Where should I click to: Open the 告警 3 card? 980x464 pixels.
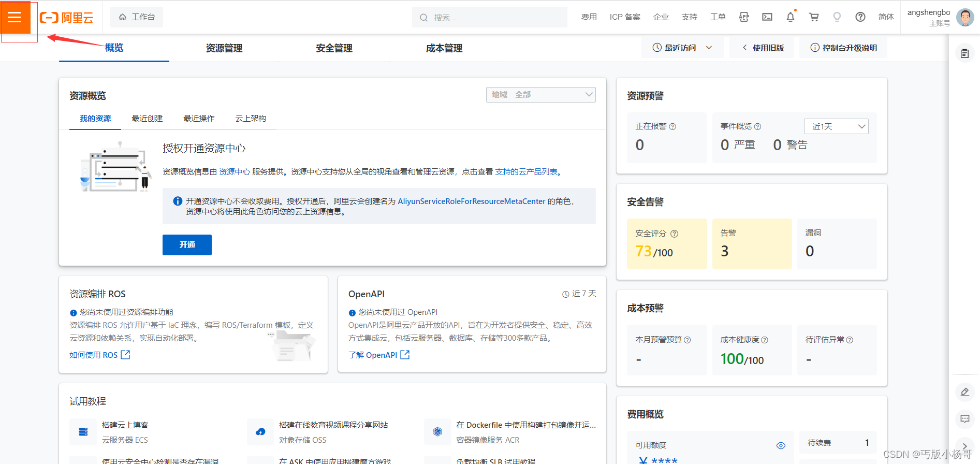pyautogui.click(x=752, y=244)
